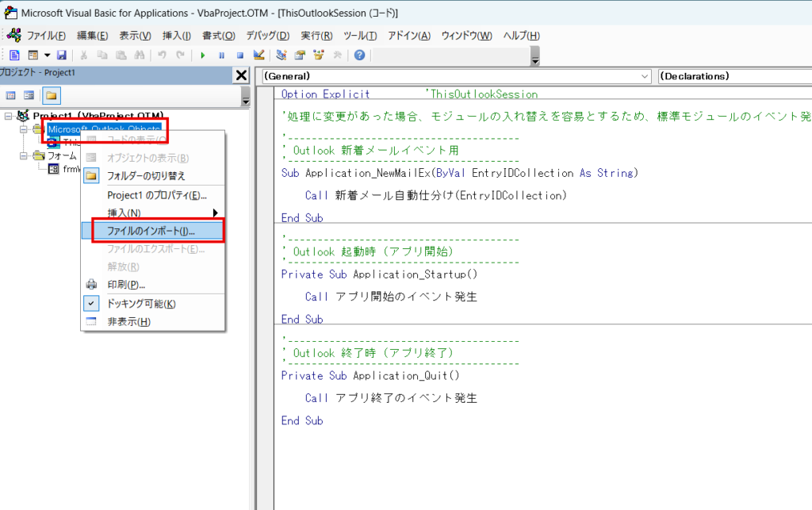Open the Object Browser toolbar icon
The width and height of the screenshot is (812, 510).
click(x=319, y=56)
